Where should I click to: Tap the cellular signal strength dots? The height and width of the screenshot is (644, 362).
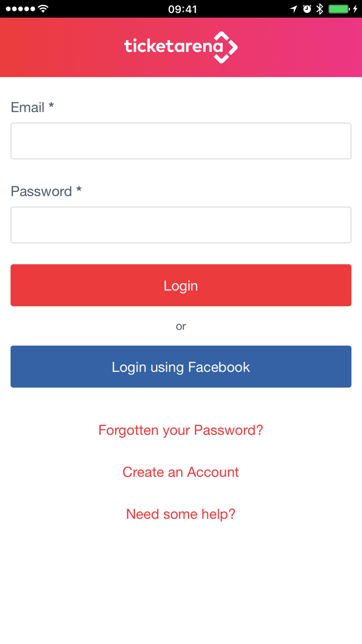[20, 9]
